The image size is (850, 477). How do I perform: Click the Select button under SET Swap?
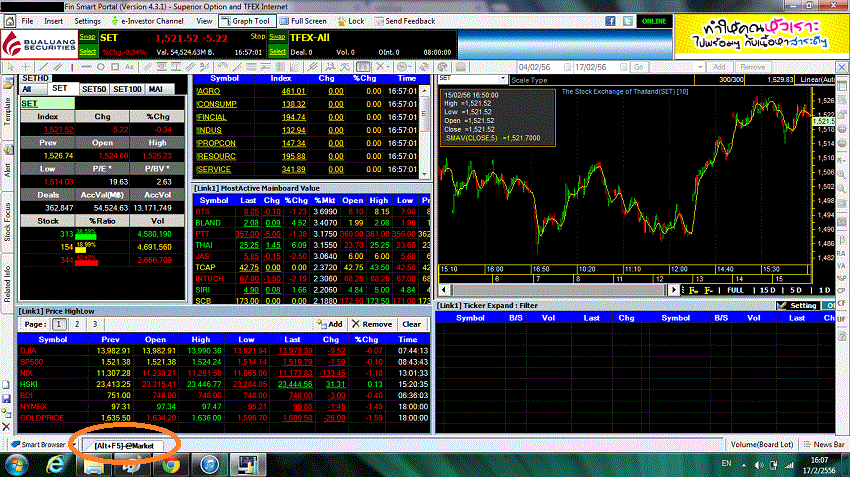click(x=87, y=51)
